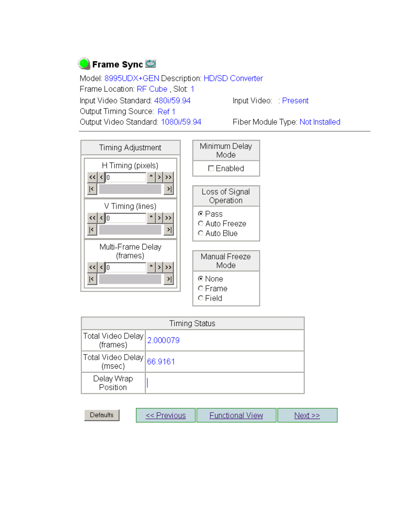The height and width of the screenshot is (532, 411).
Task: Click Multi-Frame Delay fine decrement left arrow
Action: [101, 268]
